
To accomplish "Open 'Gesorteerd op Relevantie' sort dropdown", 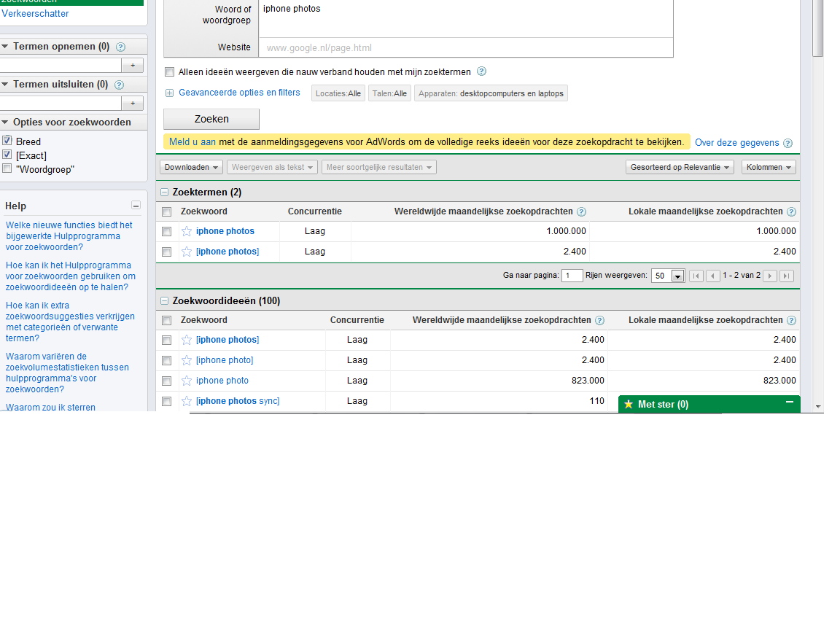I will pos(680,167).
